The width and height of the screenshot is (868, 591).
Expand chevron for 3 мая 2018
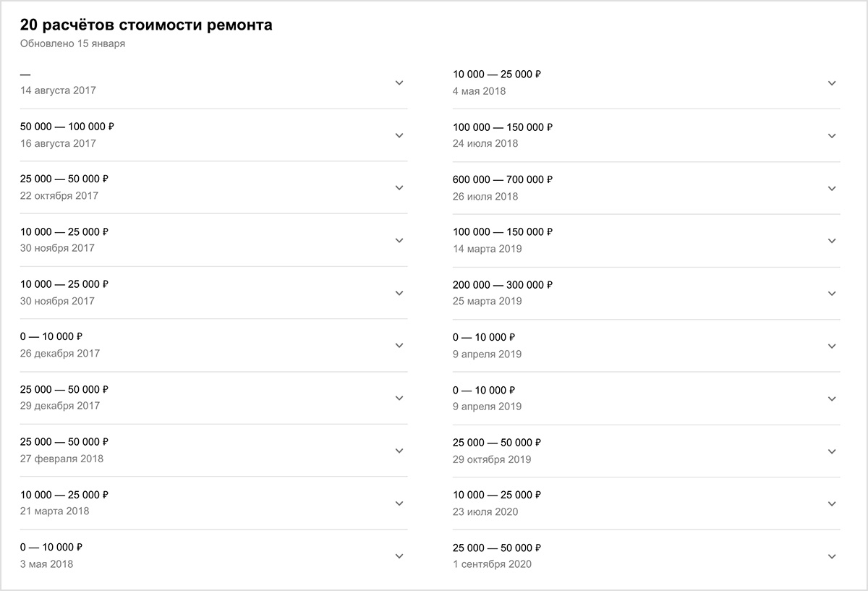(399, 556)
